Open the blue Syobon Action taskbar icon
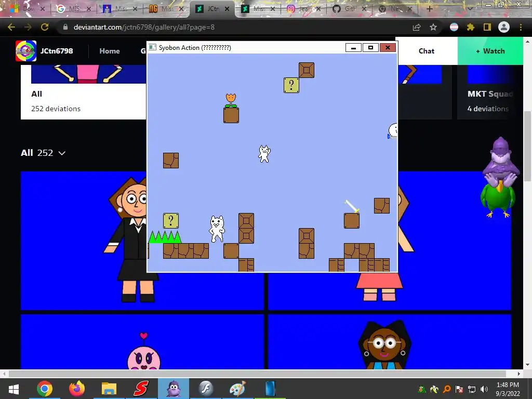This screenshot has width=532, height=399. (x=270, y=389)
